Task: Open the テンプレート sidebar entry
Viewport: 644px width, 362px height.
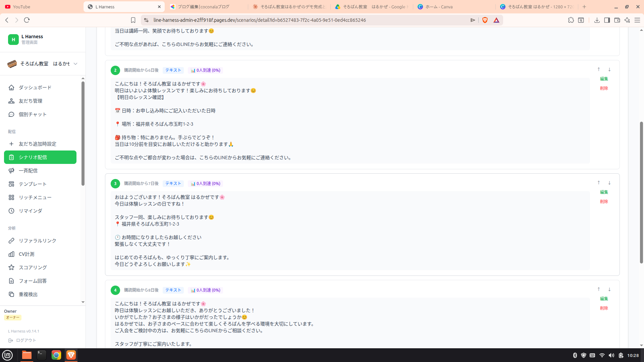Action: 40,184
